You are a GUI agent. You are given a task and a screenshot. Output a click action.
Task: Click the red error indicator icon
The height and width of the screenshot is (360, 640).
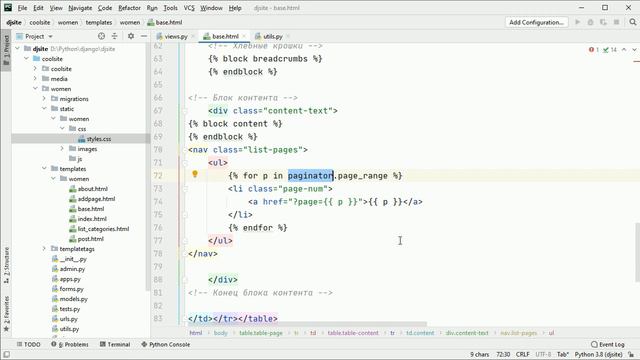tap(591, 50)
